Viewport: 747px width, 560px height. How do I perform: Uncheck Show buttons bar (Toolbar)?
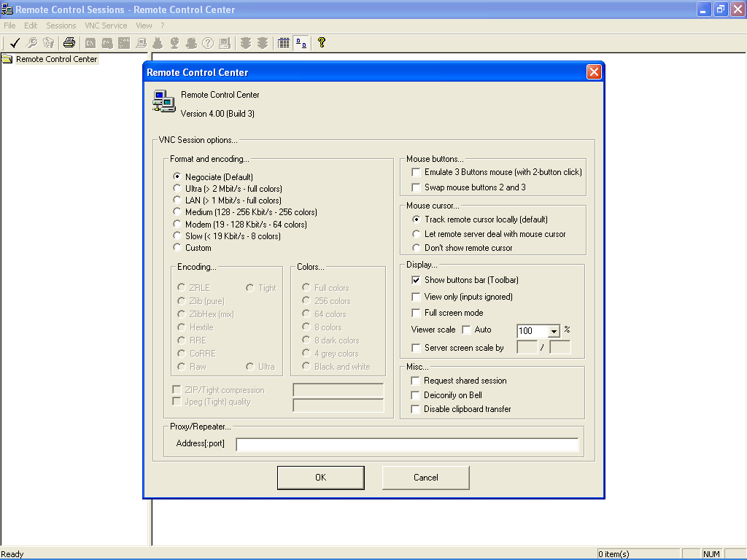tap(416, 280)
